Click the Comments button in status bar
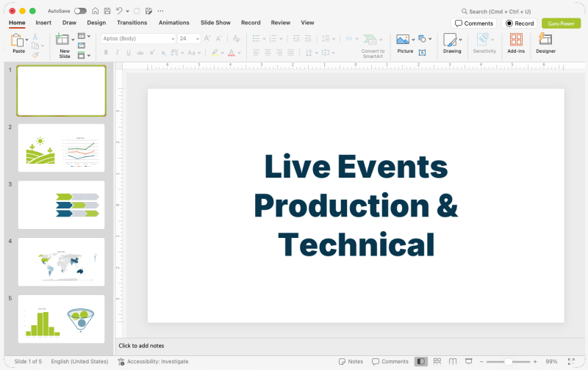The height and width of the screenshot is (370, 588). pos(390,361)
